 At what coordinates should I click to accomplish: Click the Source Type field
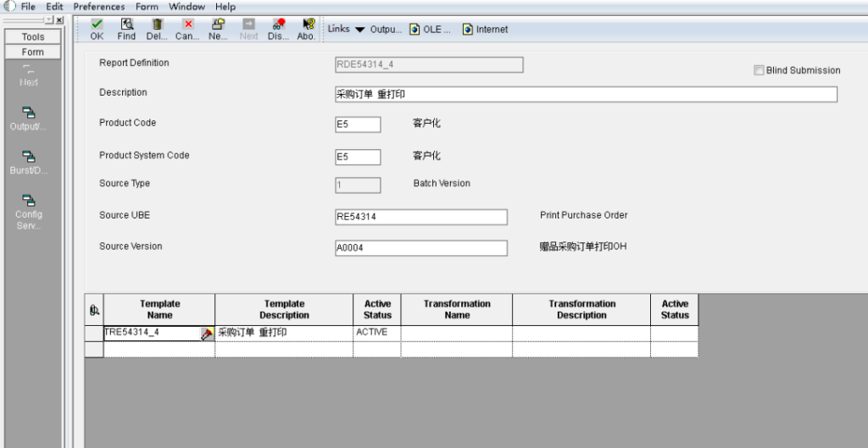358,185
